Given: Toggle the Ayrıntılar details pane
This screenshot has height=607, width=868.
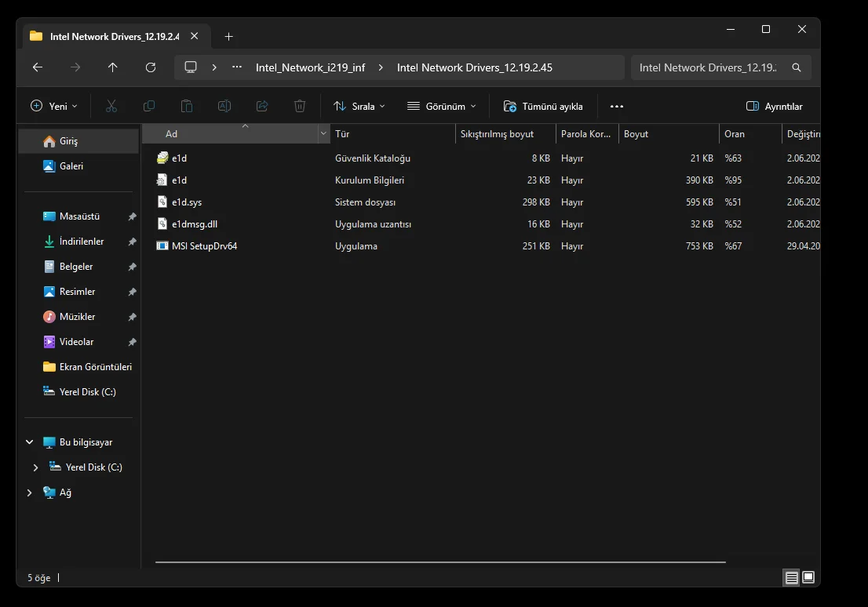Looking at the screenshot, I should coord(774,107).
